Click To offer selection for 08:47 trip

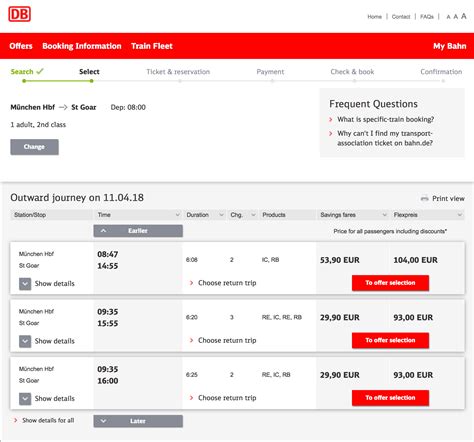coord(390,283)
